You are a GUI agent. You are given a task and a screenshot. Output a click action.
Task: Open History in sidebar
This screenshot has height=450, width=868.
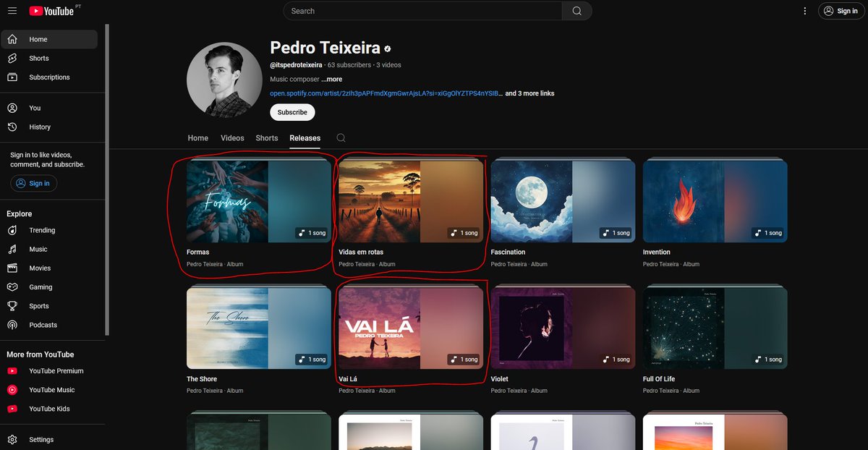coord(50,127)
